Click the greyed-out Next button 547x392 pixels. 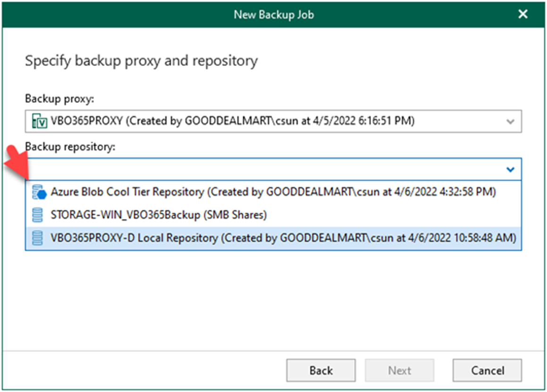pyautogui.click(x=399, y=370)
